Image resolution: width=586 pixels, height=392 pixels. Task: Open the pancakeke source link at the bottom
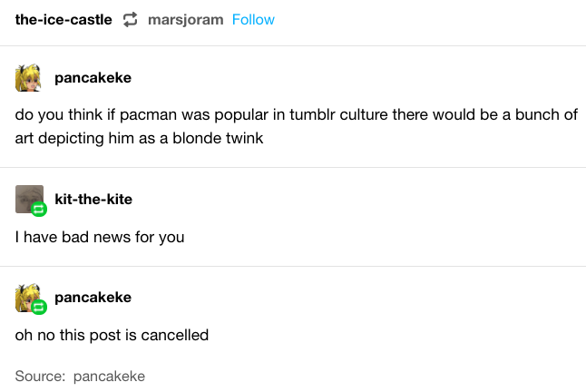point(109,376)
